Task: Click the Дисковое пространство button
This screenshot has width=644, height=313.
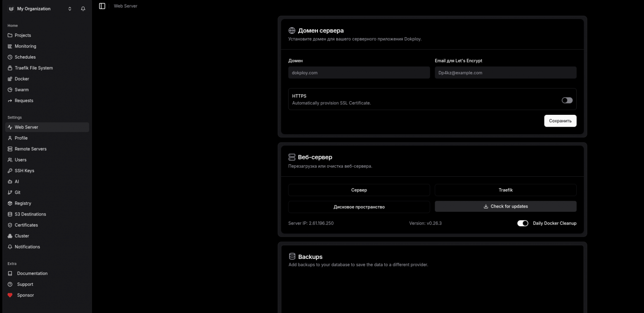Action: tap(359, 206)
